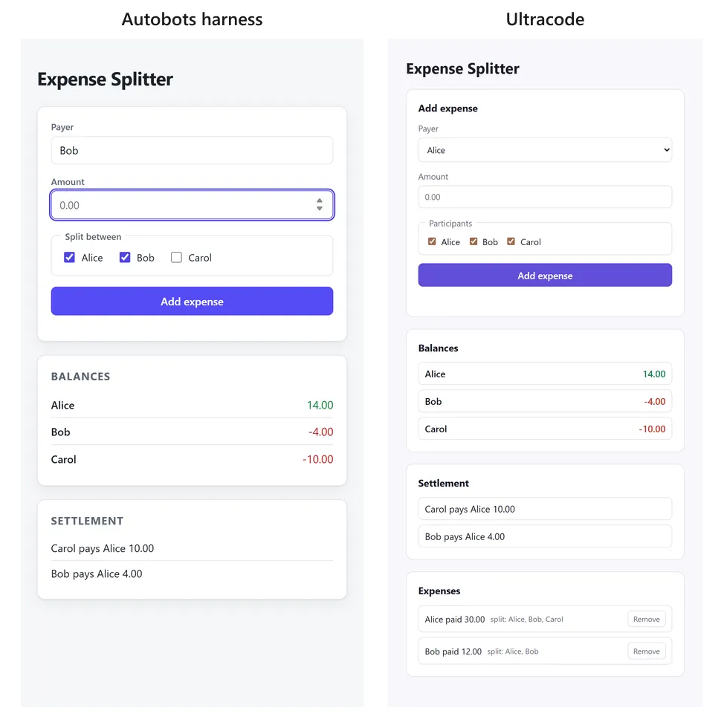Click the Payer field containing Bob
724x728 pixels.
click(x=192, y=150)
